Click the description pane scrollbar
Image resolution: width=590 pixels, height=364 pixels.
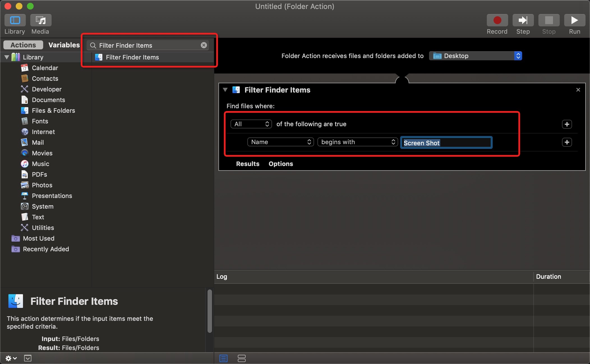209,311
